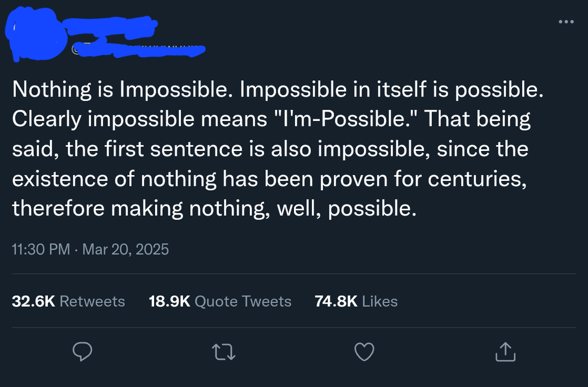Click the reply speech bubble icon
Image resolution: width=588 pixels, height=387 pixels.
click(x=82, y=352)
